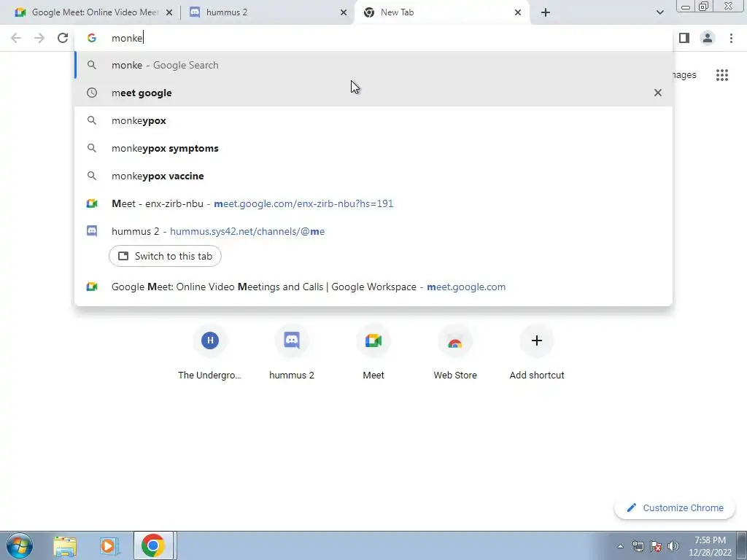Open the Web Store shortcut tile
Viewport: 747px width, 560px height.
point(455,352)
